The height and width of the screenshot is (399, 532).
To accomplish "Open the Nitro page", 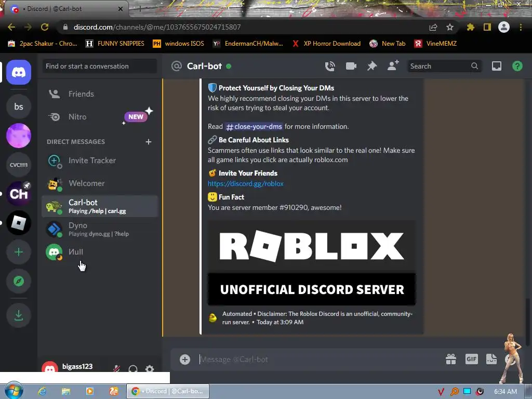I will (x=99, y=117).
